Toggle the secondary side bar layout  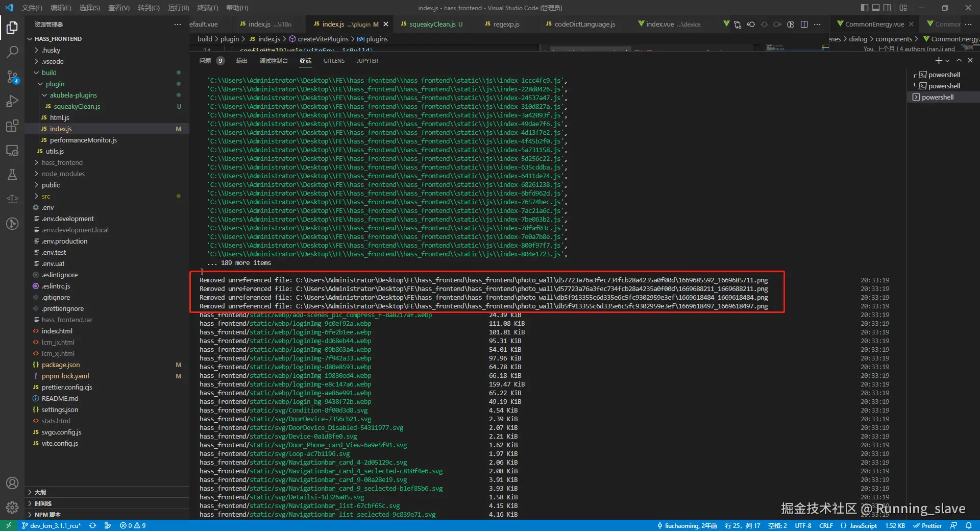pos(888,8)
